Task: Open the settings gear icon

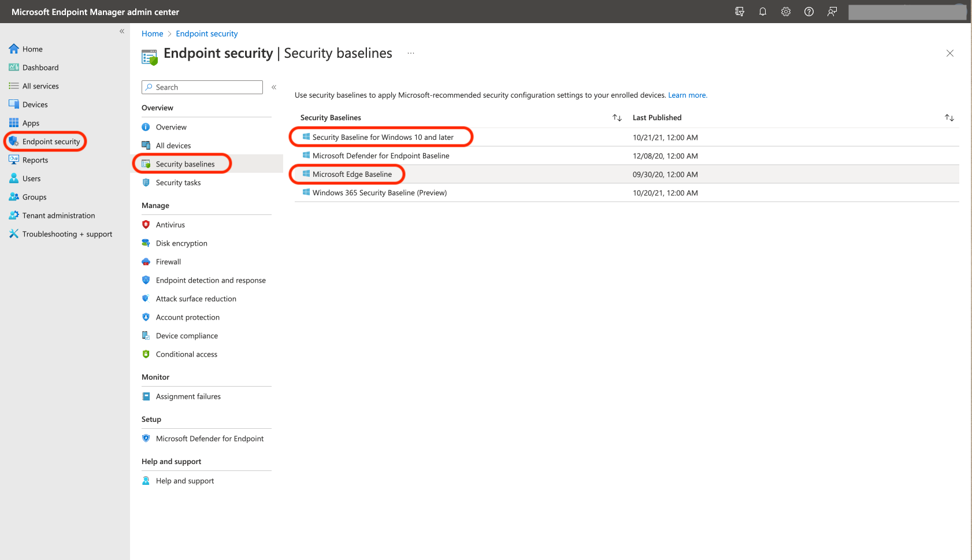Action: tap(785, 12)
